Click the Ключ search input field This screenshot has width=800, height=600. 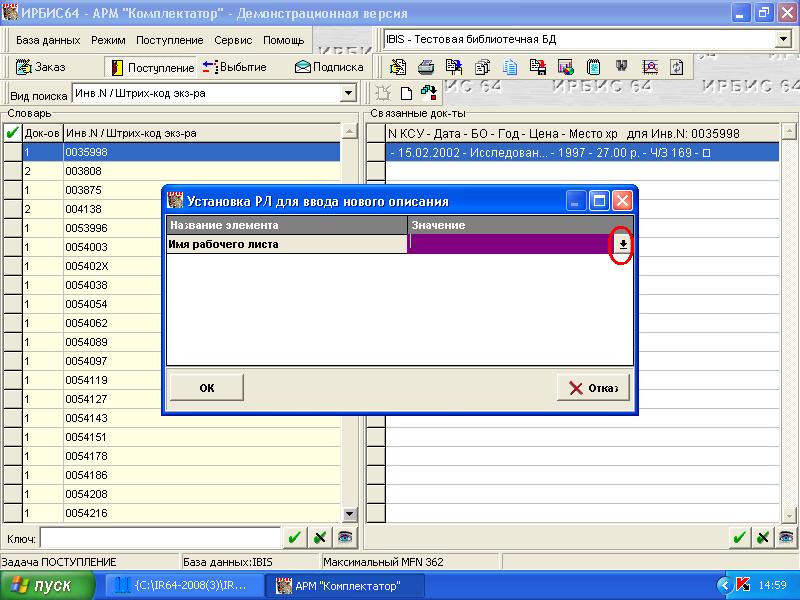tap(159, 538)
